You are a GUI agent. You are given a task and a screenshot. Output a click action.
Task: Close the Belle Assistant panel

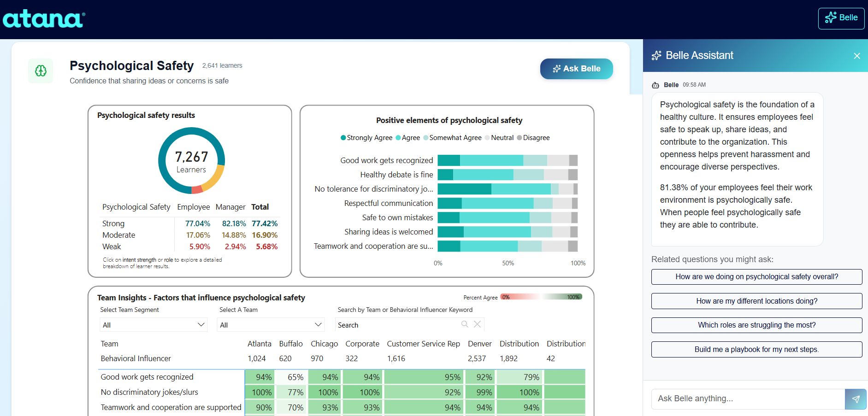[x=856, y=56]
